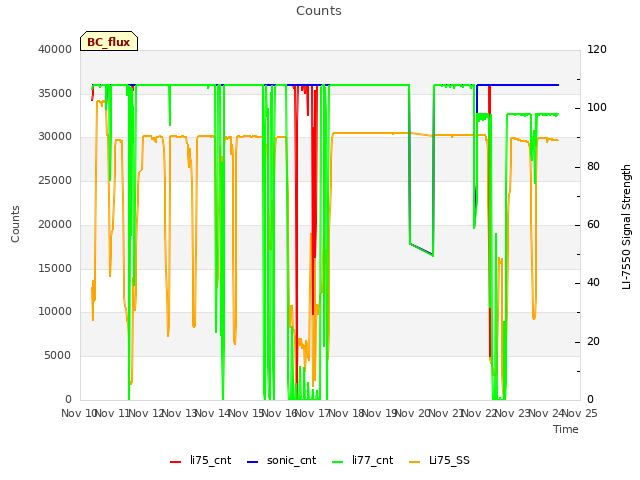Toggle the li75_cnt legend entry
This screenshot has width=640, height=480.
tap(200, 460)
